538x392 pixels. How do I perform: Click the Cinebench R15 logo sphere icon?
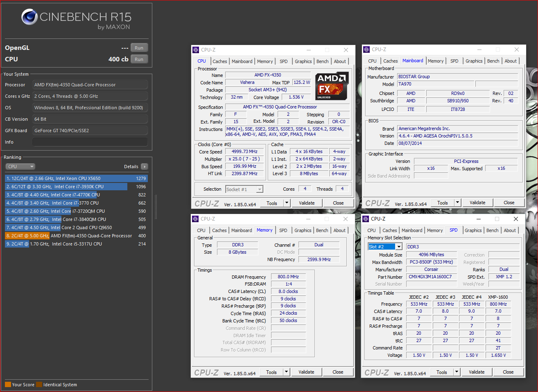point(29,17)
